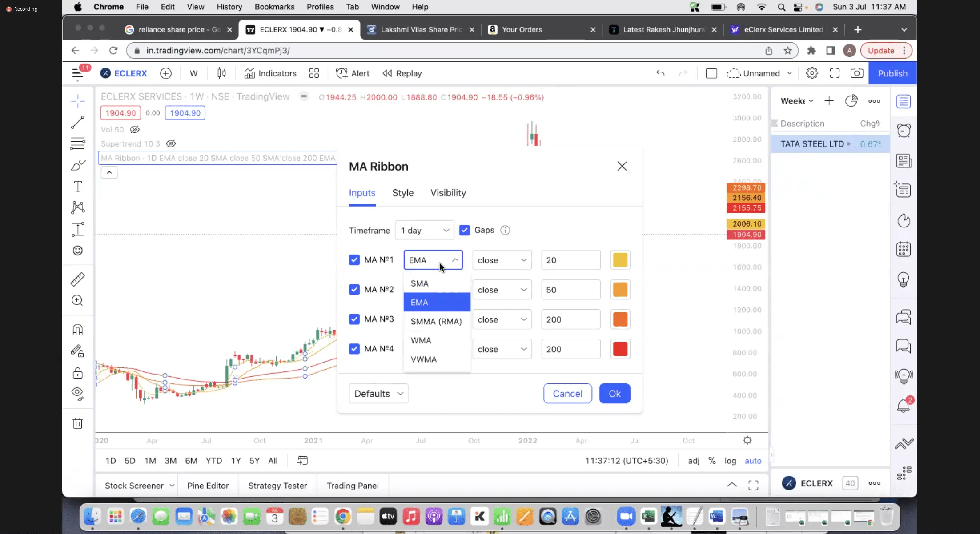Viewport: 980px width, 534px height.
Task: Click the measure ruler tool
Action: 78,279
